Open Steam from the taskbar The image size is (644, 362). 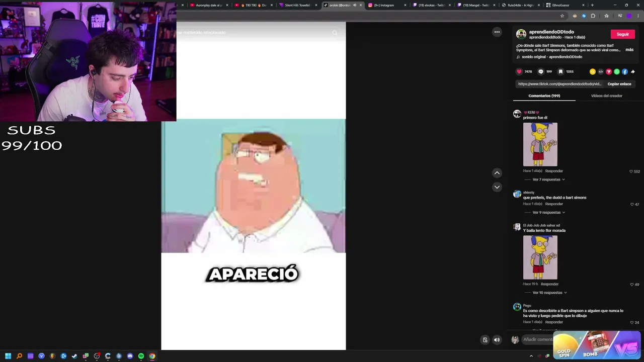74,356
